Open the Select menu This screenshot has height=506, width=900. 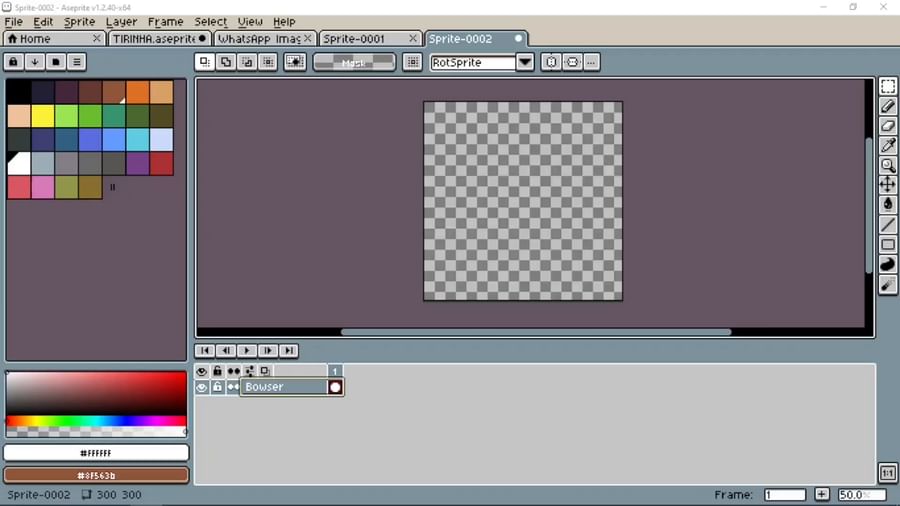pos(211,22)
